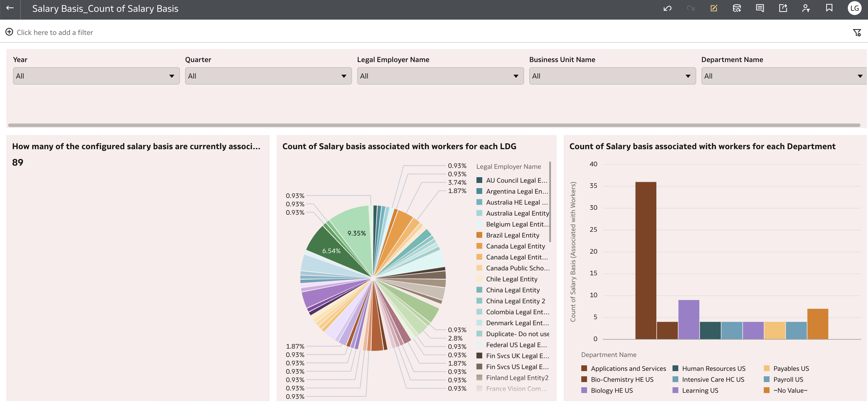
Task: Click the refresh data icon
Action: pos(737,8)
